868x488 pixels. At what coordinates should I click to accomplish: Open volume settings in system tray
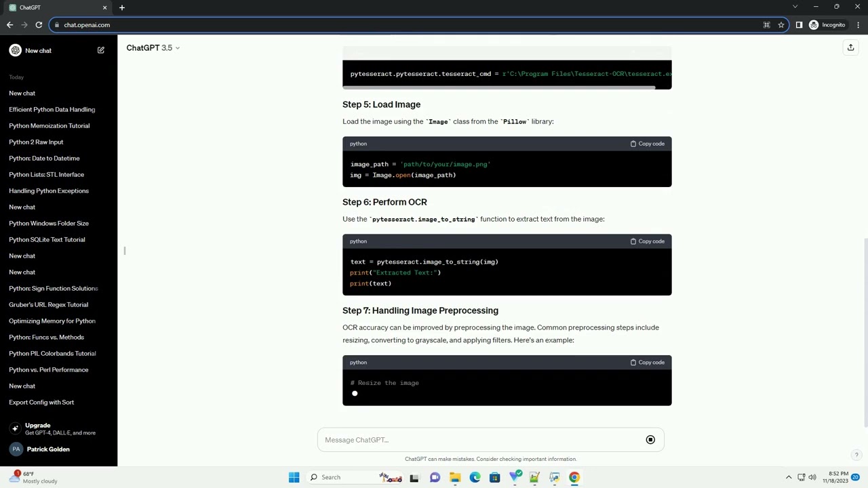tap(812, 477)
